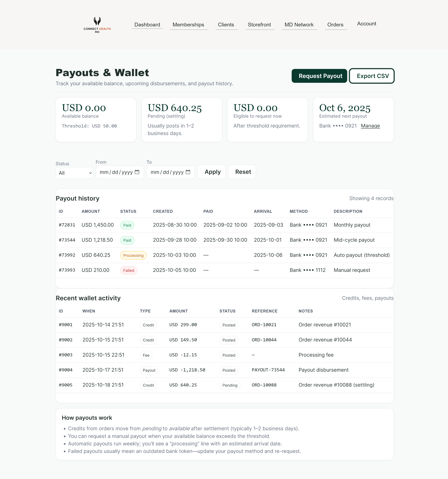Screen dimensions: 448x479
Task: Select All in the status combo box
Action: [74, 173]
